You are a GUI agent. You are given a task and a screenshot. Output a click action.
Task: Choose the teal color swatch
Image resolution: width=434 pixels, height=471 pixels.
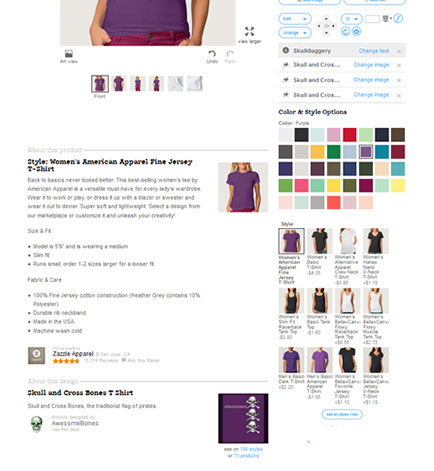pos(382,152)
